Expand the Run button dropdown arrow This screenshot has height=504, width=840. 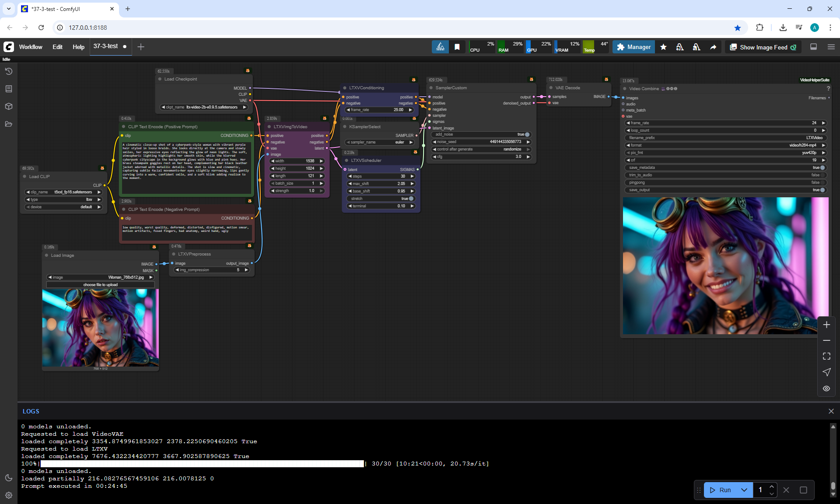pyautogui.click(x=744, y=490)
